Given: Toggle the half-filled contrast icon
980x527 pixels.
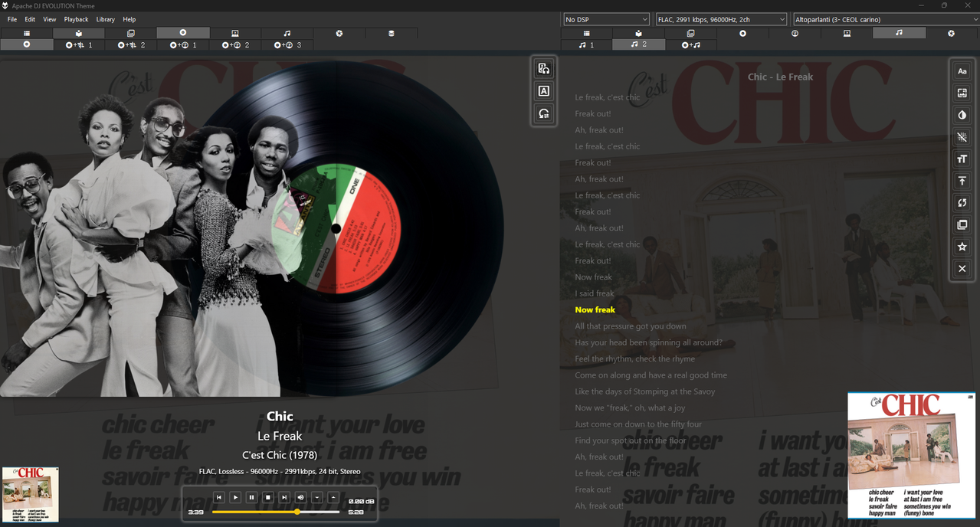Looking at the screenshot, I should [x=962, y=115].
